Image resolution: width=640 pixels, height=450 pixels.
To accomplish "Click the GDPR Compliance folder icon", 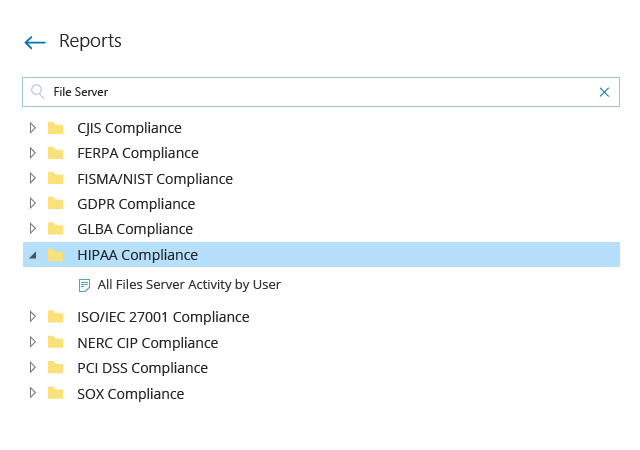I will [x=56, y=203].
